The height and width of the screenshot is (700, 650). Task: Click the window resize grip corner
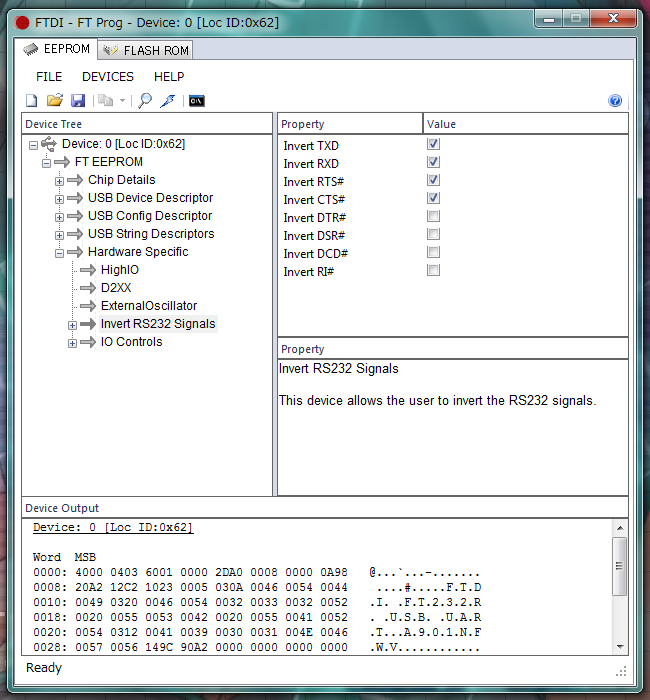click(x=621, y=671)
